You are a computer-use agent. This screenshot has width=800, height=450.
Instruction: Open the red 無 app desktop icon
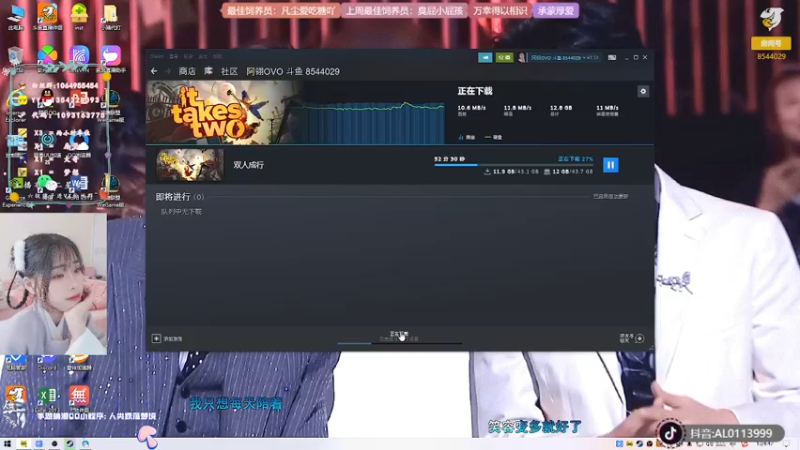click(79, 397)
